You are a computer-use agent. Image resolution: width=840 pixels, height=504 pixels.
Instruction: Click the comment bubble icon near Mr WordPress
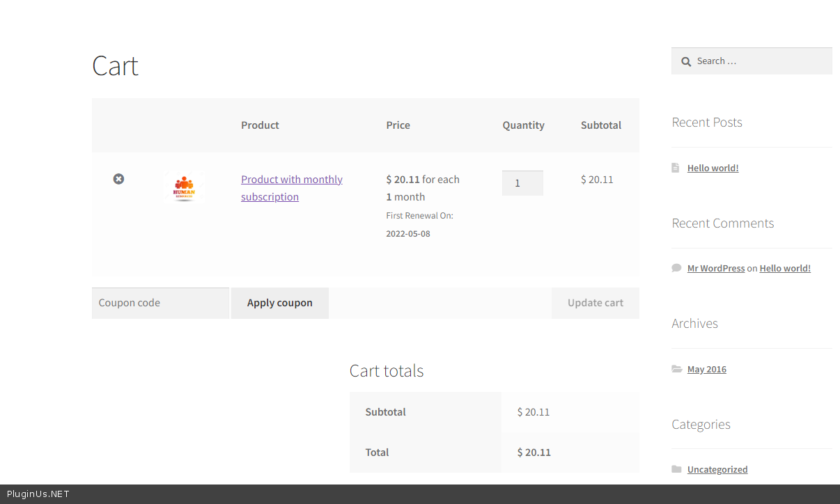676,268
